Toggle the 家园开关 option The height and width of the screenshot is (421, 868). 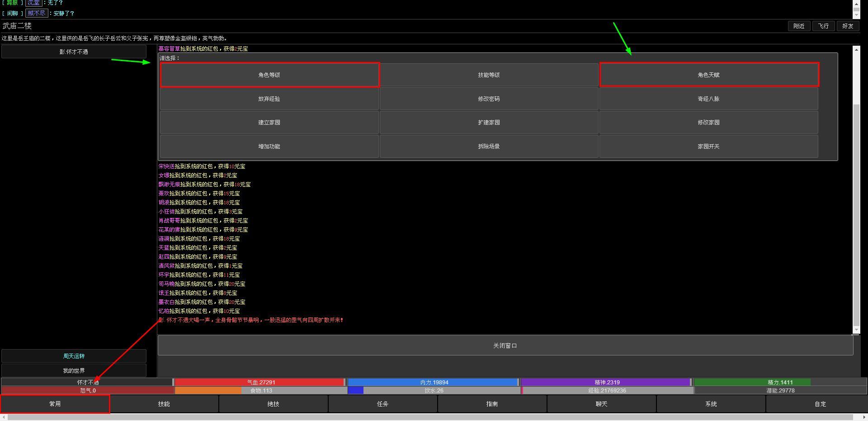tap(709, 147)
